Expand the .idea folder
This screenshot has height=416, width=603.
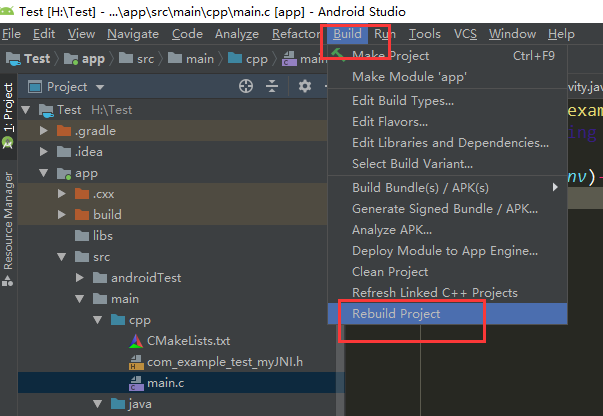(x=44, y=152)
